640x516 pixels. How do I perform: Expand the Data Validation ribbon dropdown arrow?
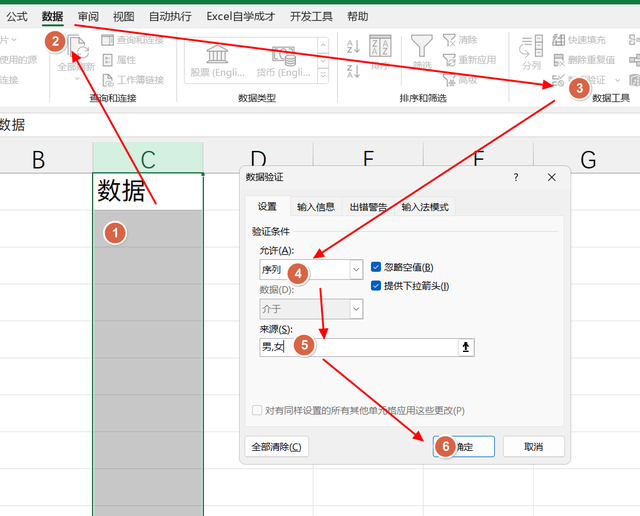click(618, 80)
